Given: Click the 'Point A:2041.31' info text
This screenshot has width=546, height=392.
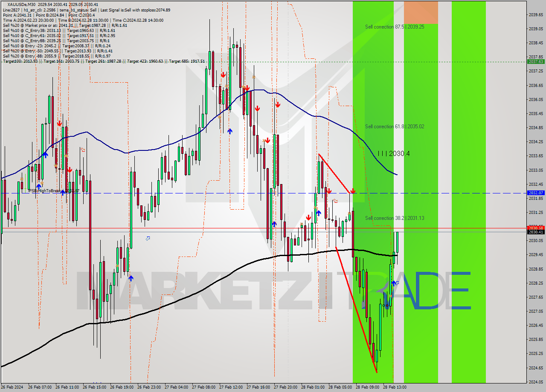Looking at the screenshot, I should pos(17,15).
